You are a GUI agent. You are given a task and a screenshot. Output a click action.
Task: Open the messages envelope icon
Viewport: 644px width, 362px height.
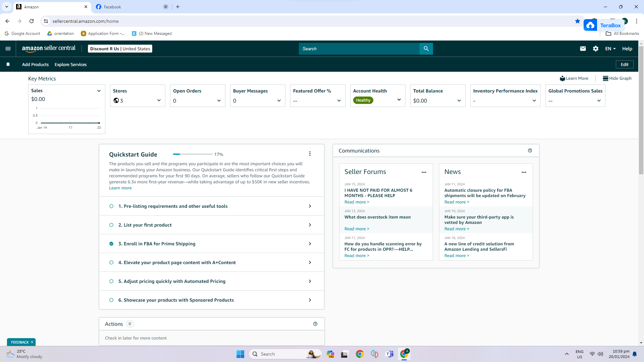click(x=583, y=49)
